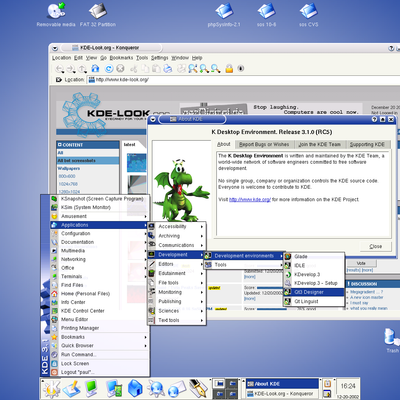Open the Bookmarks menu in Konqueror menubar

(121, 58)
